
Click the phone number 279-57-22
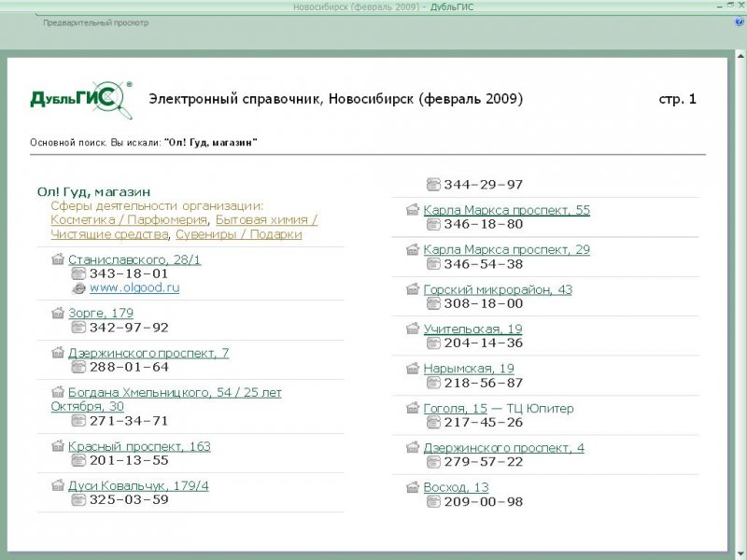(x=483, y=462)
